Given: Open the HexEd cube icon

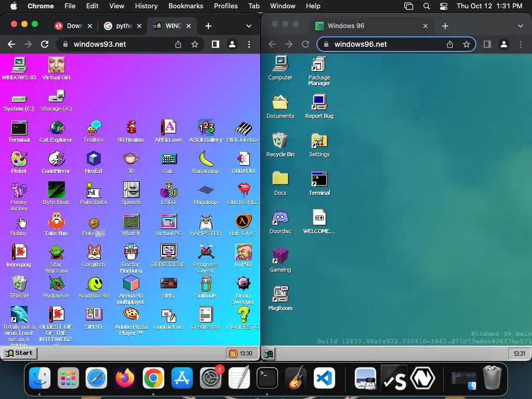Looking at the screenshot, I should tap(94, 163).
